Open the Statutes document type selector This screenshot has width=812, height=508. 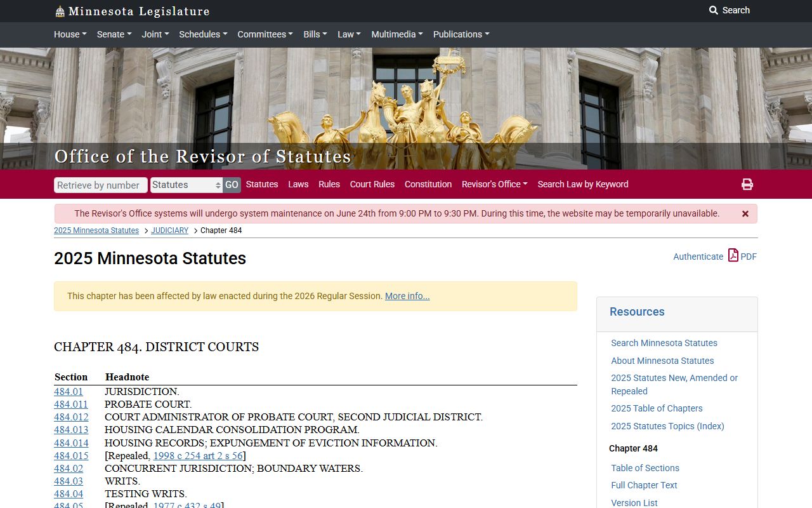click(x=187, y=185)
